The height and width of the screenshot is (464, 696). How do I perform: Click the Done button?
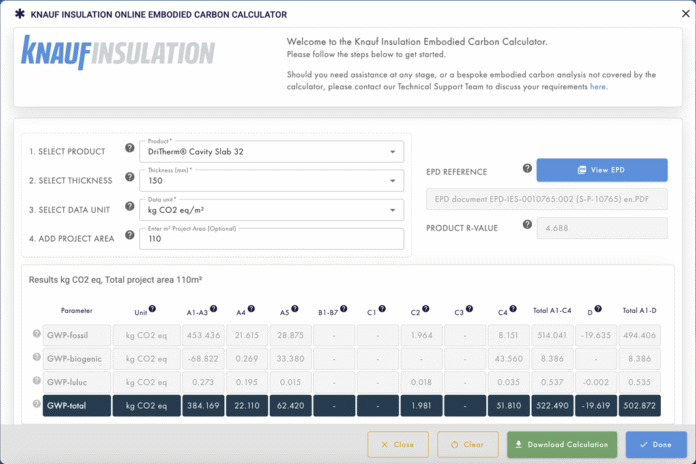tap(656, 444)
